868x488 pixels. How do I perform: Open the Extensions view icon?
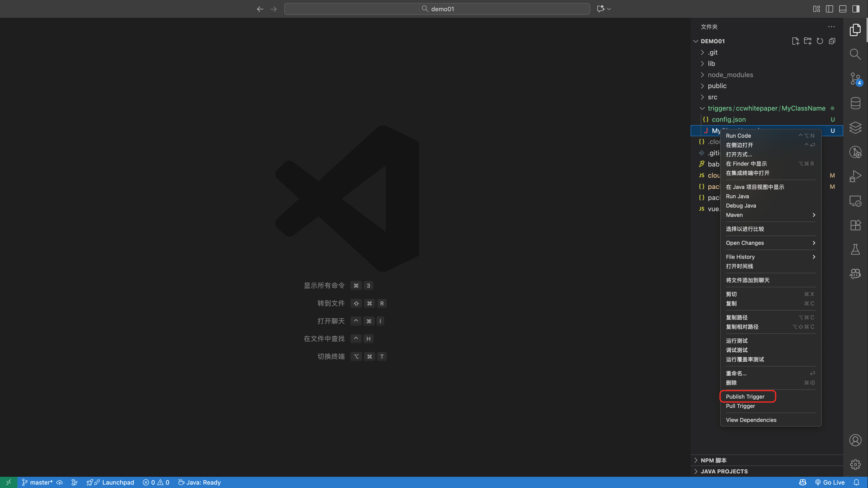[855, 225]
